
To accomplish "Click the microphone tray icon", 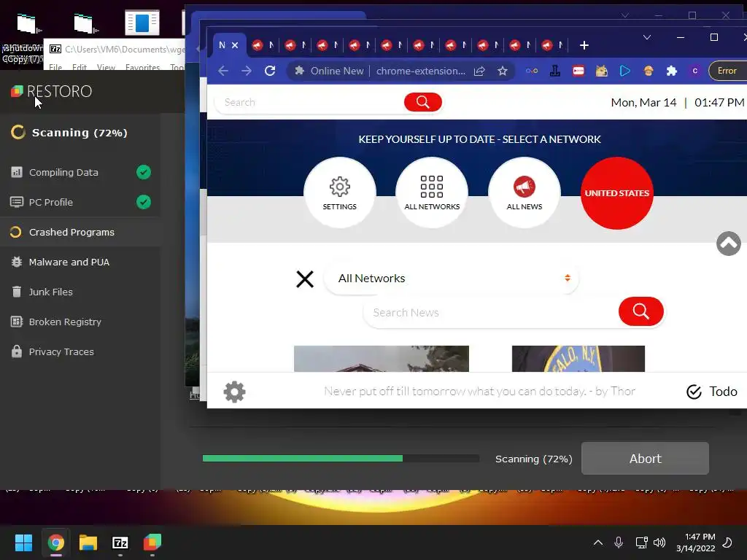I will (619, 542).
